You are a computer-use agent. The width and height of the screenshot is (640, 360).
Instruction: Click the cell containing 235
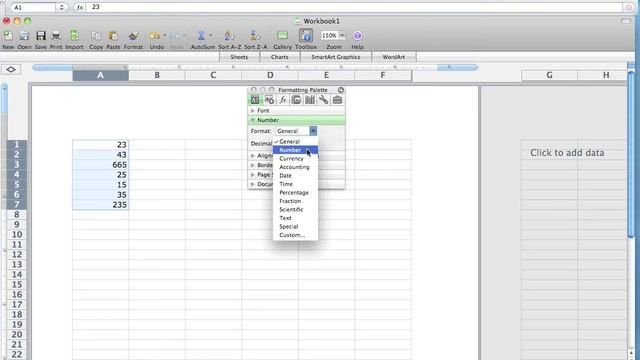coord(100,205)
